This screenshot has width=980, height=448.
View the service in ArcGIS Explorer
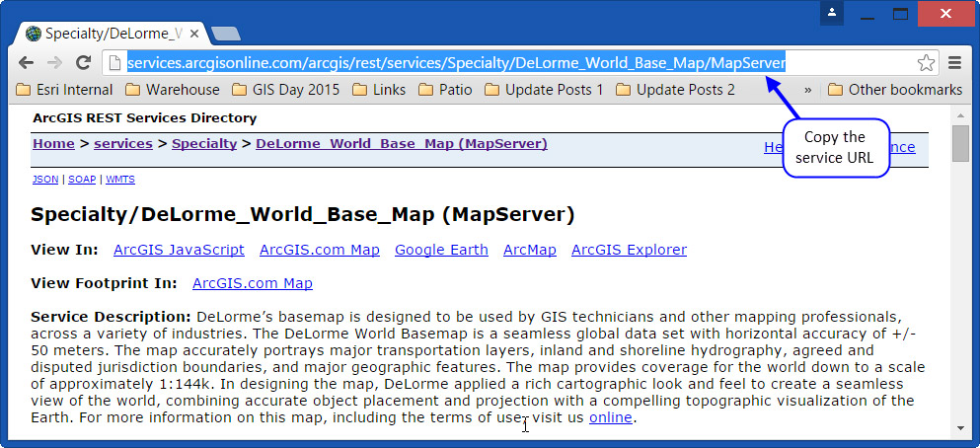coord(629,250)
